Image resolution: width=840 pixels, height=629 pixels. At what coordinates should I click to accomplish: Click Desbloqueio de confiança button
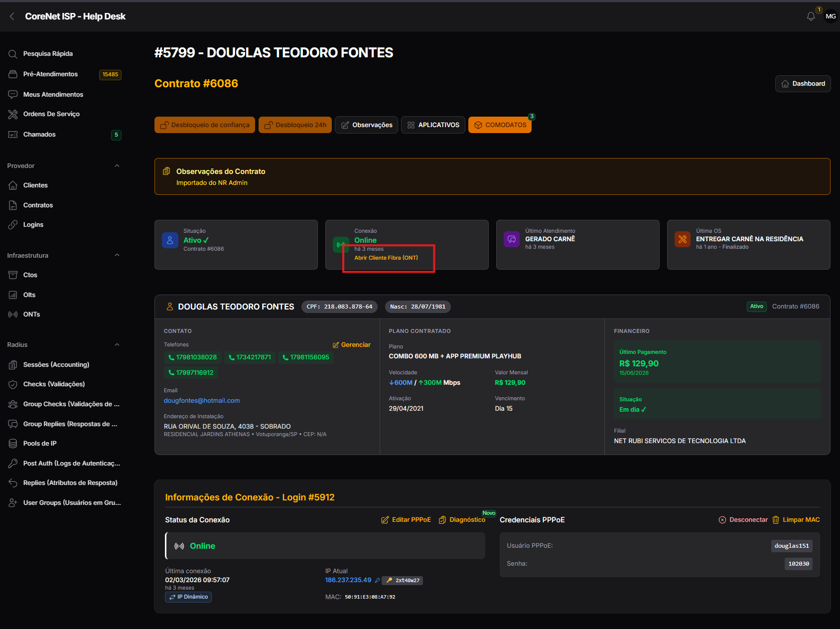click(205, 125)
